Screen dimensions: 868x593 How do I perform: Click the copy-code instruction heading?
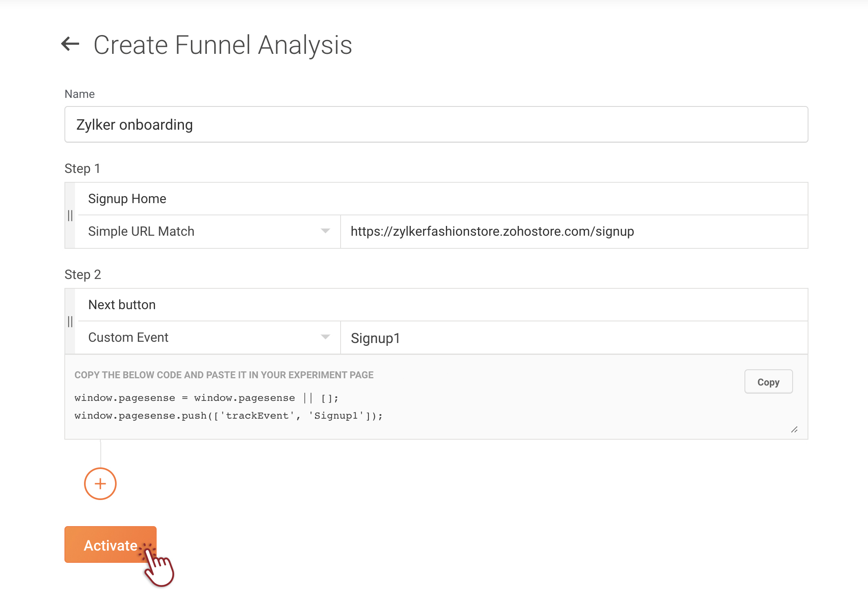pyautogui.click(x=224, y=375)
